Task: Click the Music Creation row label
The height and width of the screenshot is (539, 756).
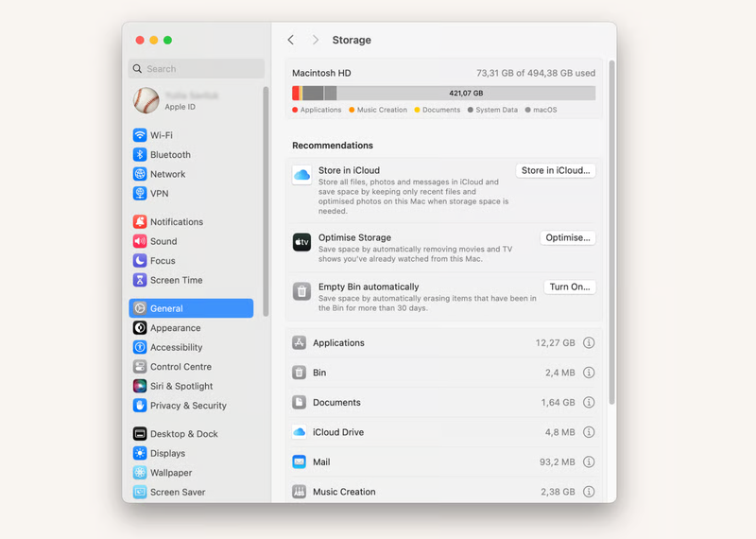Action: pyautogui.click(x=344, y=492)
